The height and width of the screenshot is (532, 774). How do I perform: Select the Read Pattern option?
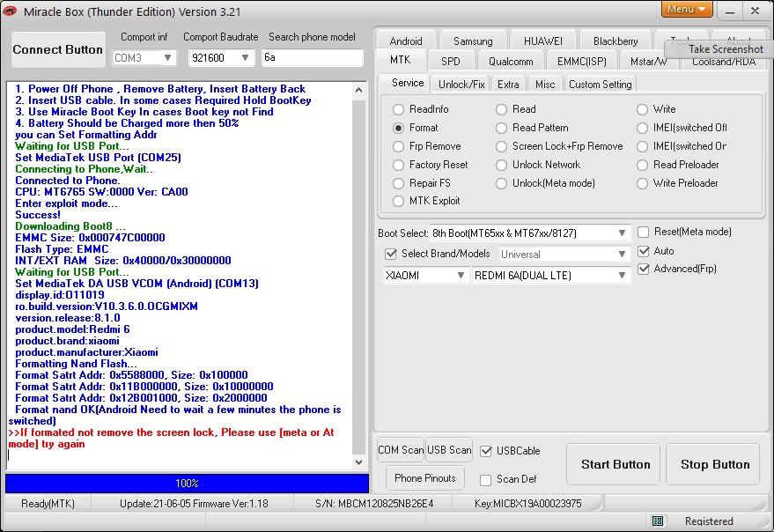click(x=502, y=128)
